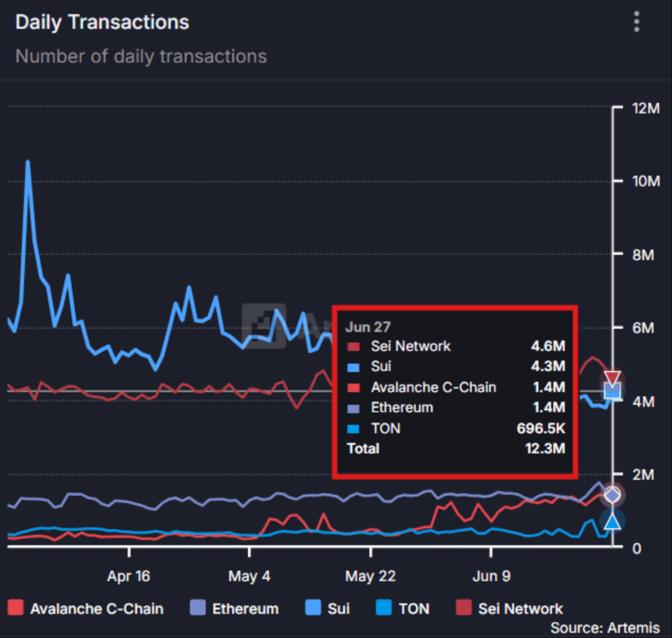The height and width of the screenshot is (638, 672).
Task: Click the 2M y-axis label
Action: [643, 475]
